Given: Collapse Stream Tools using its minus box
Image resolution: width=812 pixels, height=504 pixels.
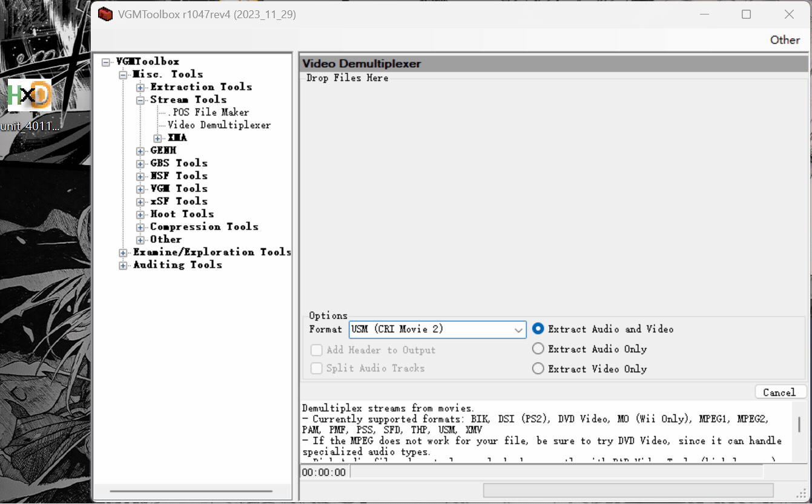Looking at the screenshot, I should click(140, 100).
